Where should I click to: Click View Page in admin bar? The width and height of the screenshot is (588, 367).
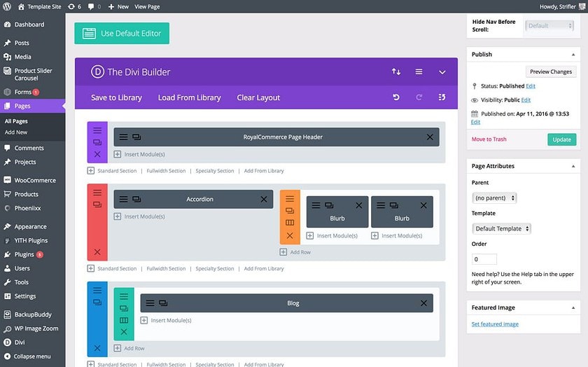[147, 6]
